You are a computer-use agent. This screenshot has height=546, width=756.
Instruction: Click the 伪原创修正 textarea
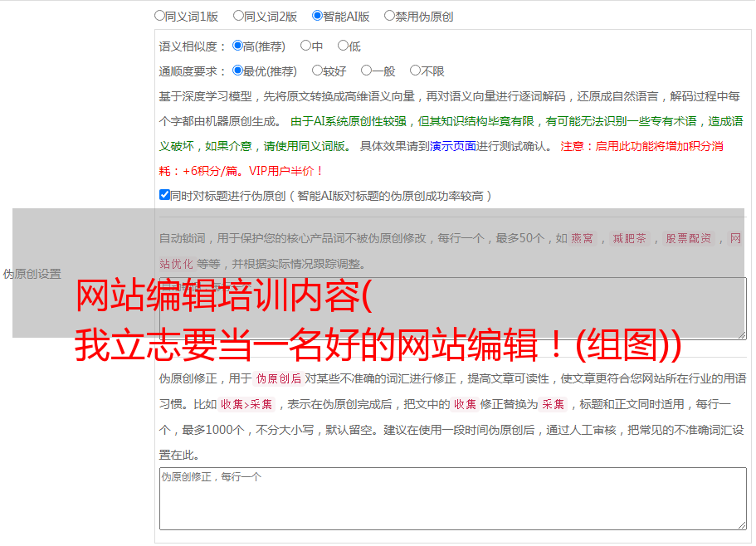(x=453, y=499)
